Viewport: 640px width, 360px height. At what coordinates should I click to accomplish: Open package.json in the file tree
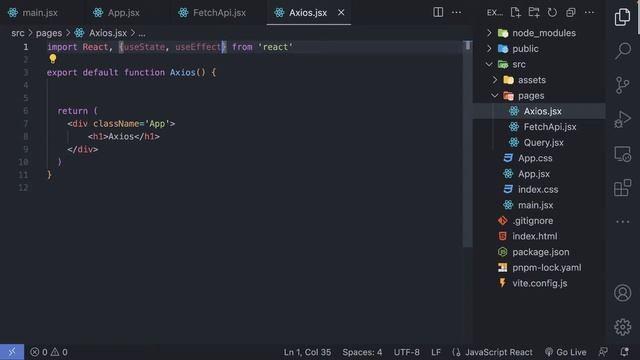(539, 252)
